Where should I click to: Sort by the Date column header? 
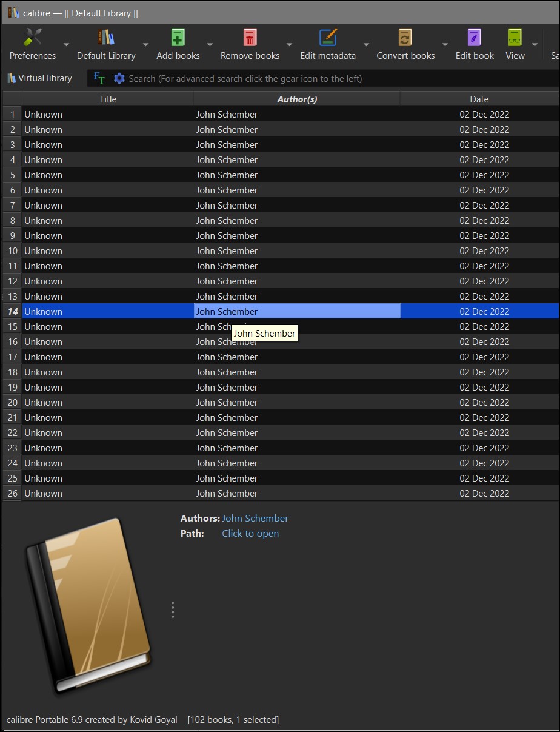point(479,99)
